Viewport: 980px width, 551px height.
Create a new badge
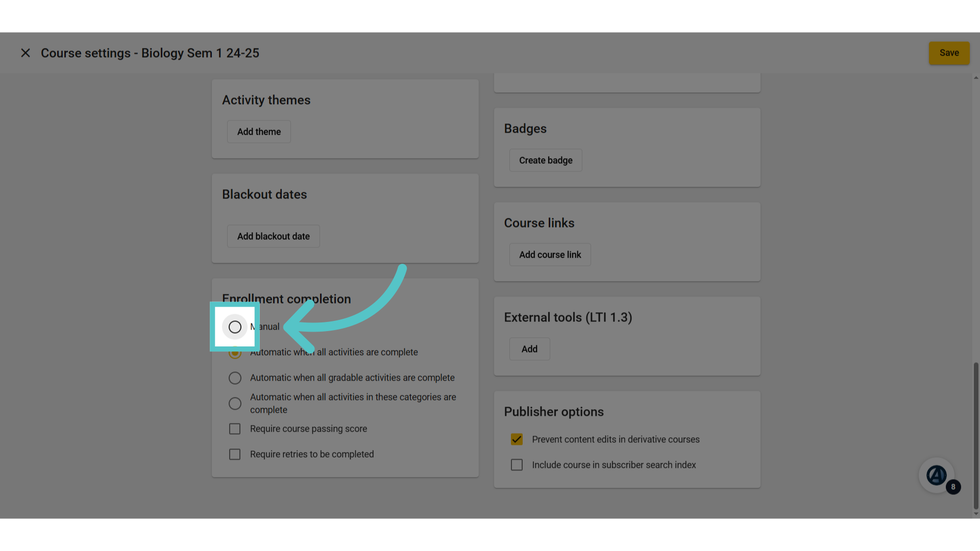pos(546,160)
